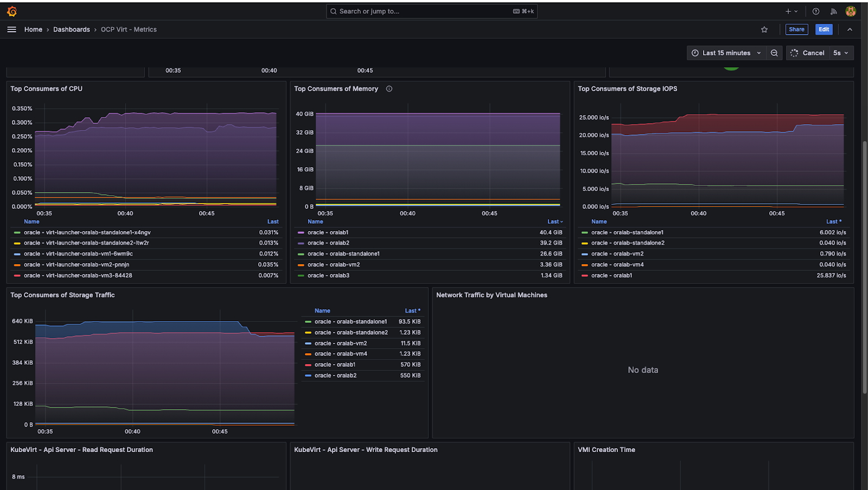
Task: Click the Grafana logo icon
Action: (x=12, y=11)
